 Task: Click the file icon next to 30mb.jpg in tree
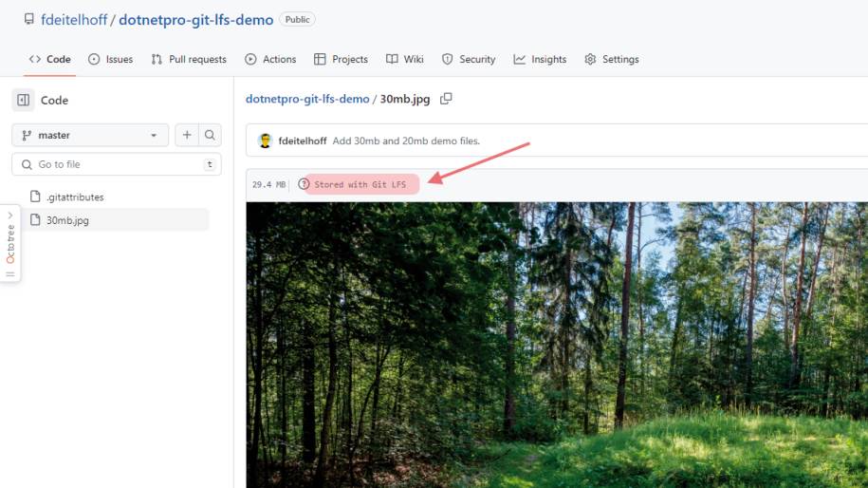[x=35, y=219]
